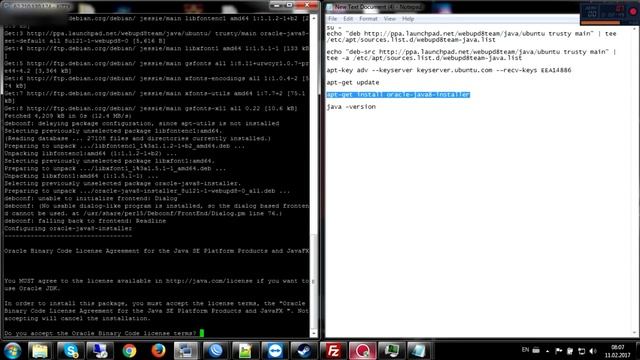The image size is (640, 360).
Task: Launch Firefox from the taskbar
Action: [x=158, y=351]
